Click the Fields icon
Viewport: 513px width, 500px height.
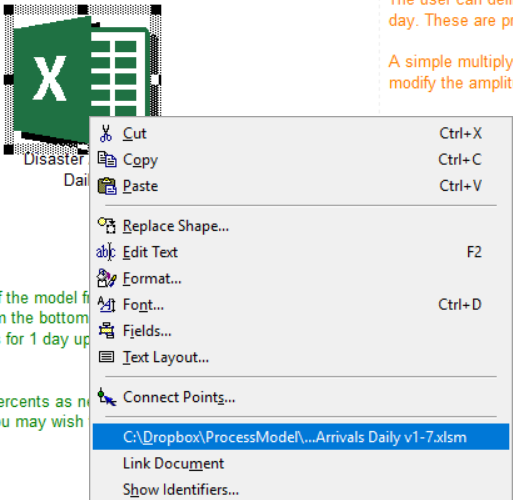click(107, 331)
